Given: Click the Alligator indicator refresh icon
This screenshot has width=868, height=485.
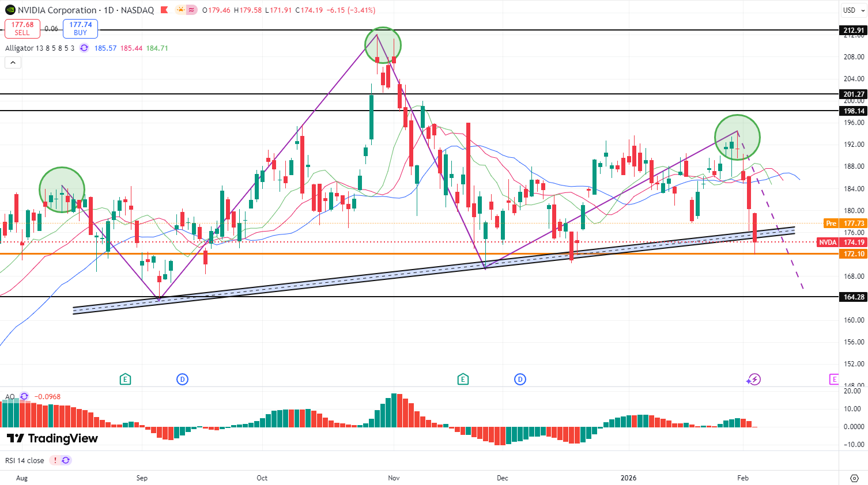Looking at the screenshot, I should coord(84,48).
